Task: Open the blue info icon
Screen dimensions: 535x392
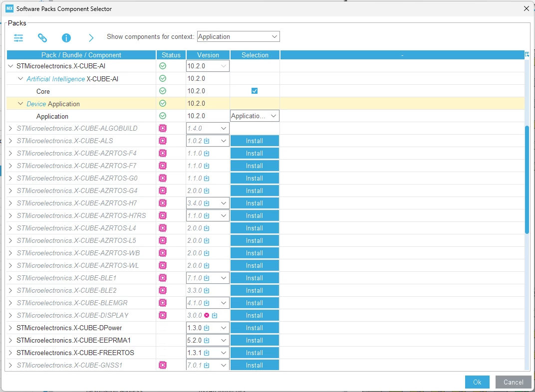Action: [66, 38]
